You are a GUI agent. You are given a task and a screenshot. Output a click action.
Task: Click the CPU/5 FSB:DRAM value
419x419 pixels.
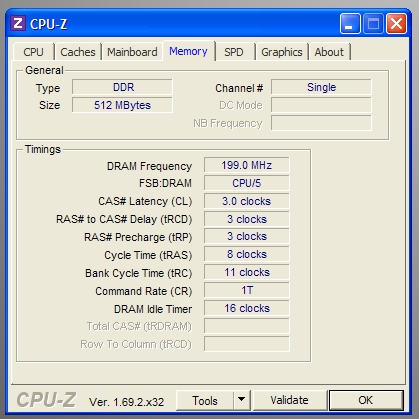[x=247, y=183]
